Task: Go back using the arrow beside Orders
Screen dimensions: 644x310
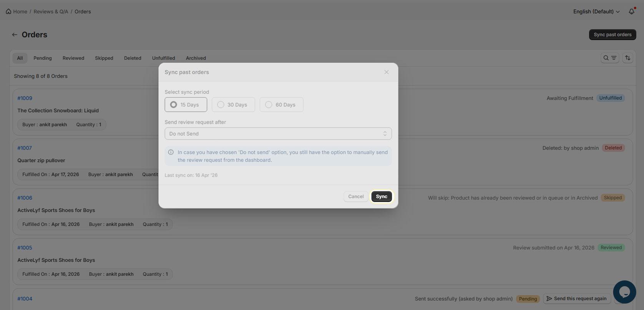Action: (x=15, y=35)
